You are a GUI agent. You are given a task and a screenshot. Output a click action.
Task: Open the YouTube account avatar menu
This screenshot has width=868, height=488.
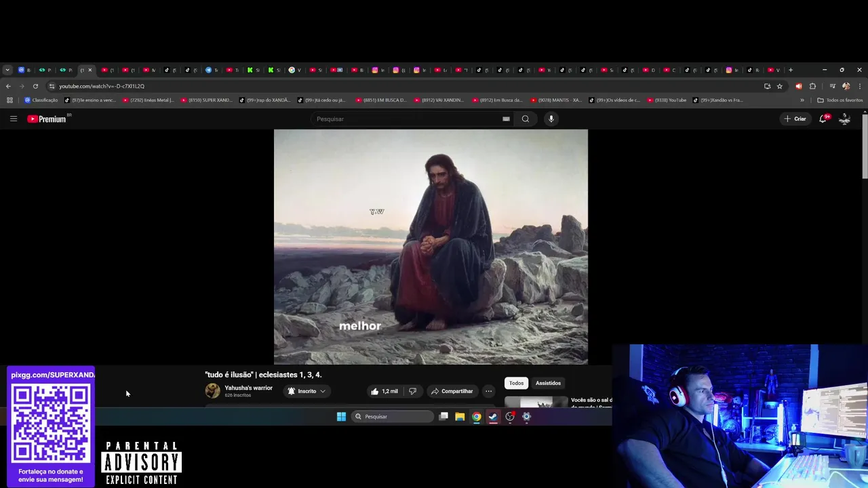[x=845, y=119]
